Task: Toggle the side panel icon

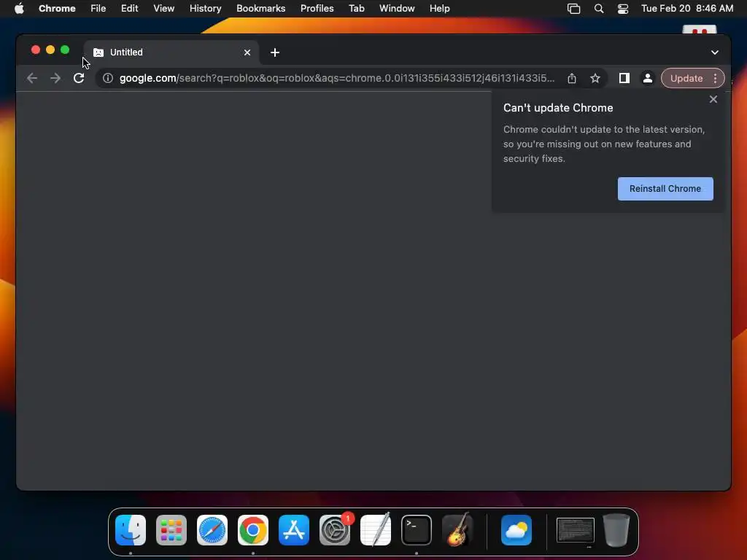Action: point(624,78)
